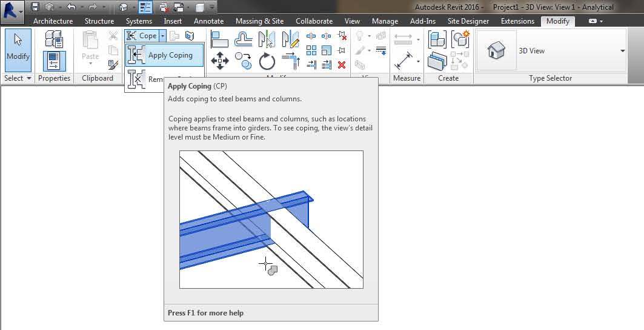The image size is (644, 330).
Task: Open the View ribbon tab
Action: [352, 21]
